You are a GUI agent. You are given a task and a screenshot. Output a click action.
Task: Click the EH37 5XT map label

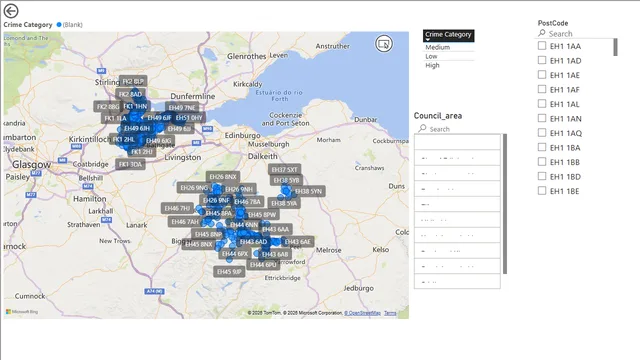pos(284,169)
